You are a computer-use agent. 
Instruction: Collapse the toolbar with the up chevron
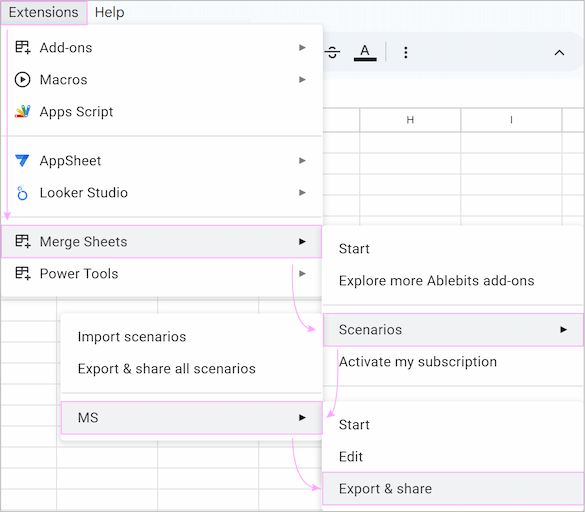click(x=559, y=53)
